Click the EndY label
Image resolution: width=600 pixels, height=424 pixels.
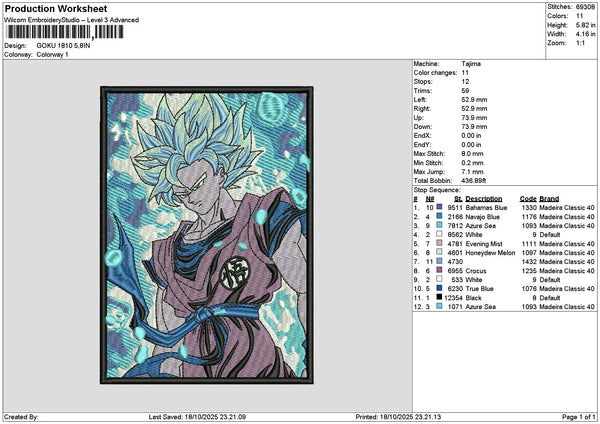[422, 145]
